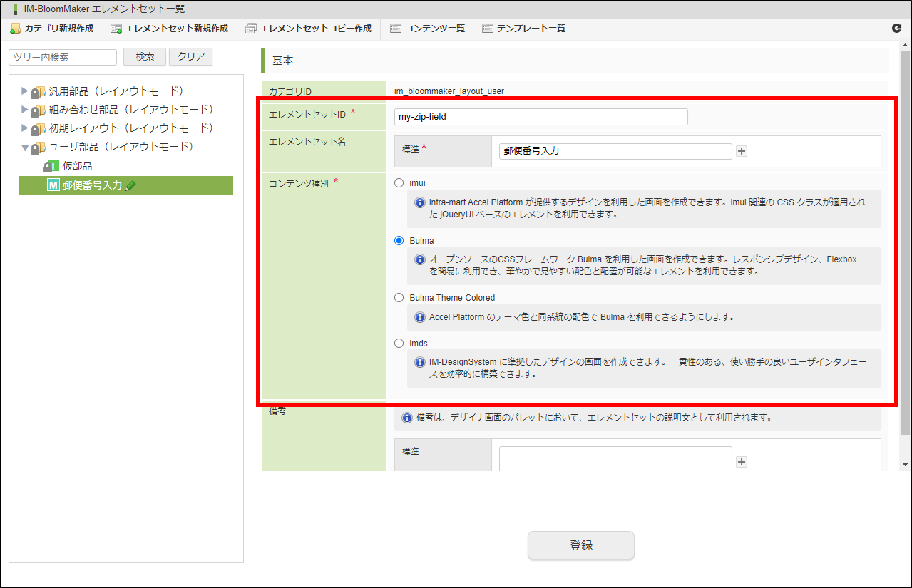912x588 pixels.
Task: Select the imds radio button
Action: coord(399,344)
